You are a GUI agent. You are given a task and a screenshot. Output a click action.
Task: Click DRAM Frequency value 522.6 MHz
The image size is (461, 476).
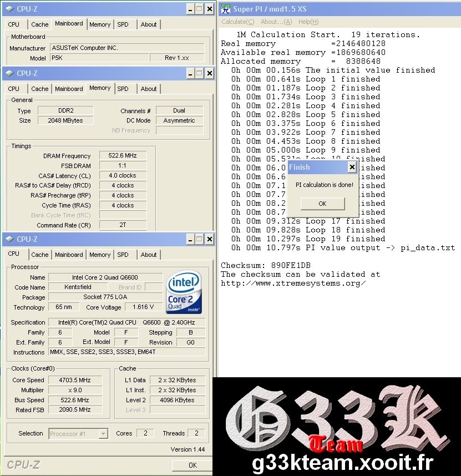point(123,155)
